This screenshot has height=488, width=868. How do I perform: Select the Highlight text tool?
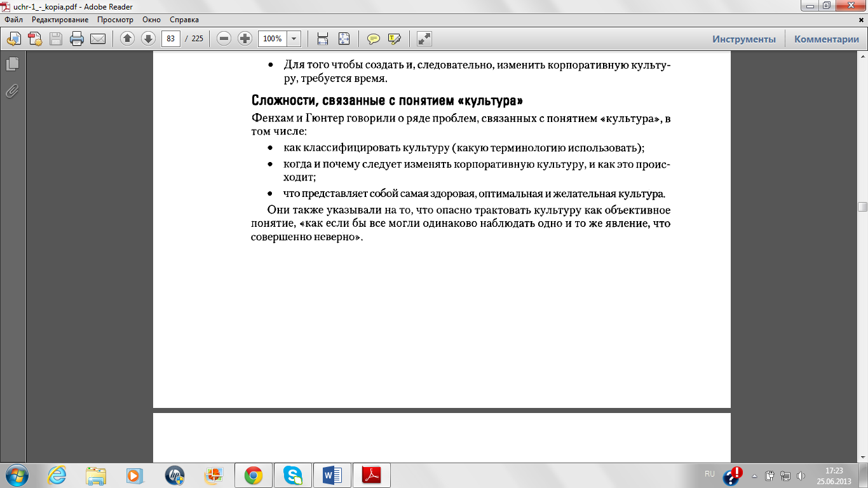395,39
